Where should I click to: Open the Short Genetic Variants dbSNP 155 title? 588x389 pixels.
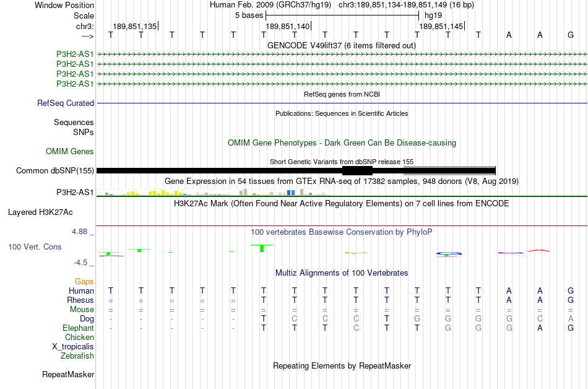[342, 162]
